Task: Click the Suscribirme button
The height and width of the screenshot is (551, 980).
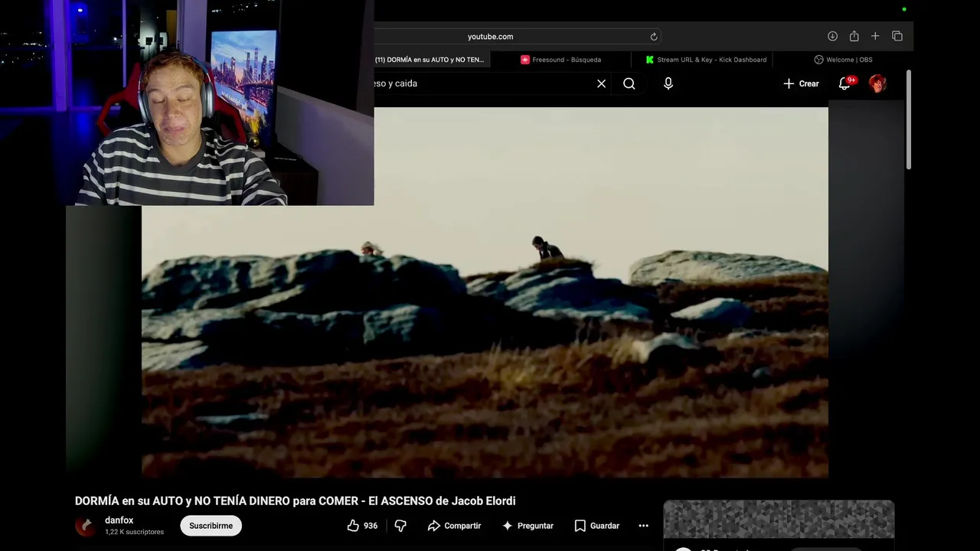Action: coord(211,526)
